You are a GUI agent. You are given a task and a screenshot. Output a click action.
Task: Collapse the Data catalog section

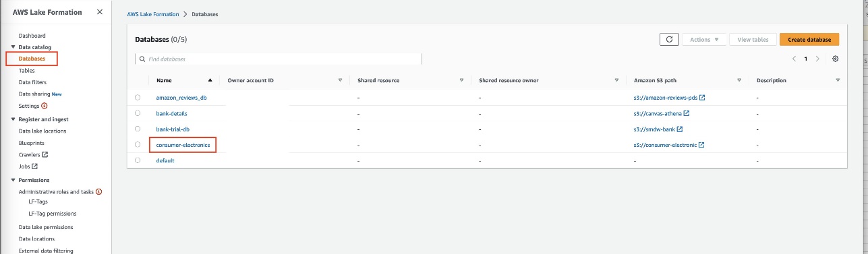(x=13, y=47)
